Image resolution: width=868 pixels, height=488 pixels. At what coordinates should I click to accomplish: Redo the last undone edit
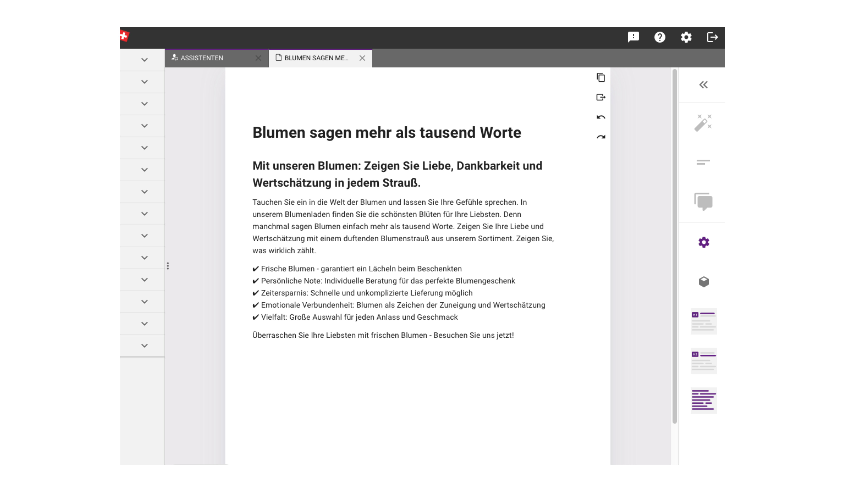[x=601, y=137]
